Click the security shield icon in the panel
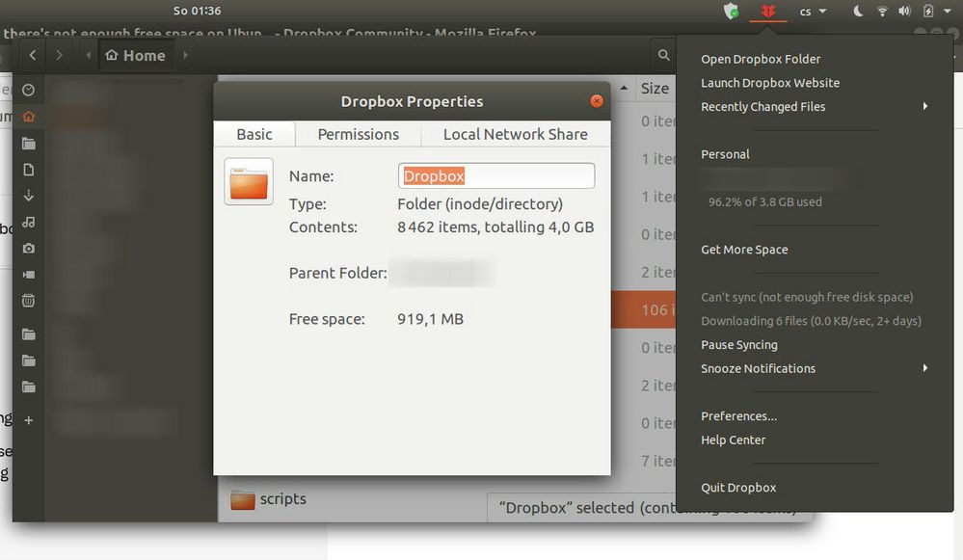 tap(730, 11)
